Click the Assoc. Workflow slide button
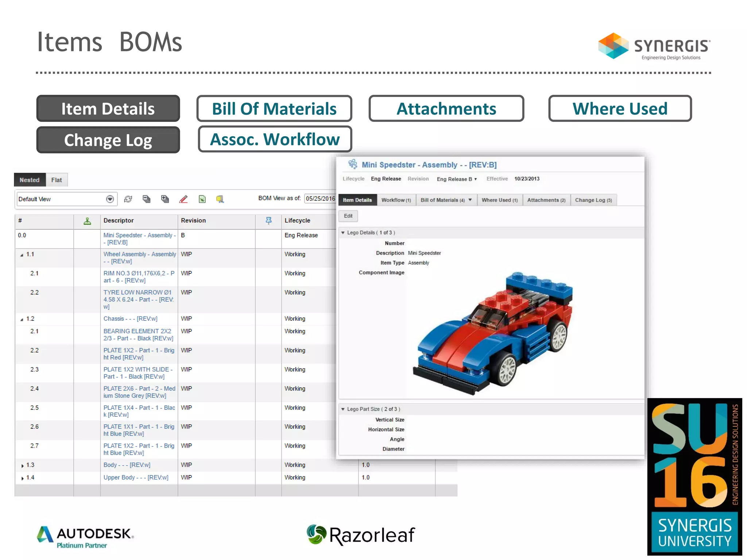The image size is (747, 560). (x=275, y=139)
